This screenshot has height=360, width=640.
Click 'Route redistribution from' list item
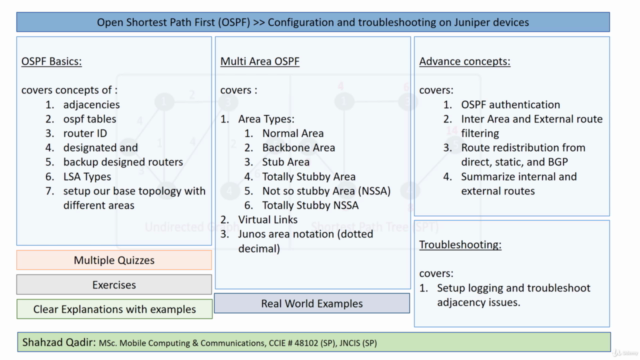(523, 155)
